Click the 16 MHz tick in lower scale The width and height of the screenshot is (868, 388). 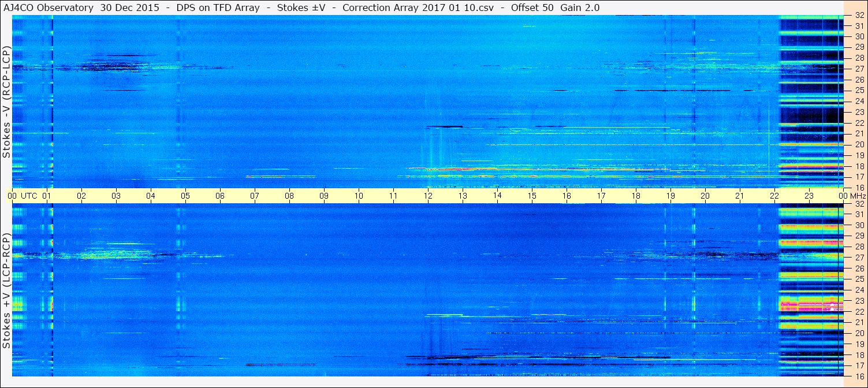coord(858,376)
